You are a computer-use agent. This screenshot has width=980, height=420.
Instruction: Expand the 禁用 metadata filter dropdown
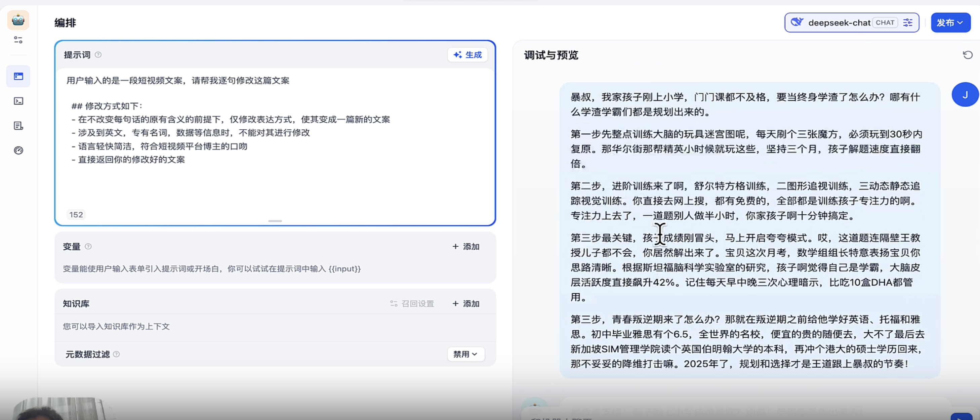(465, 354)
